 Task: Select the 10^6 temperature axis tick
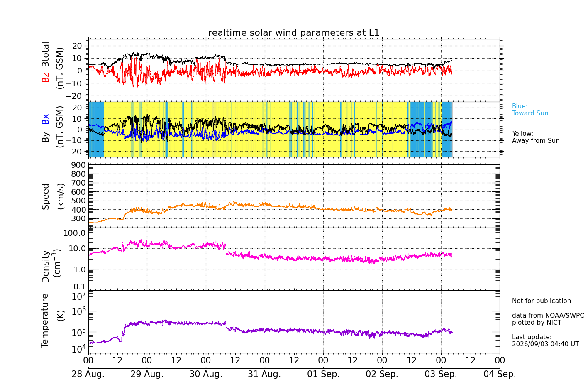(79, 311)
